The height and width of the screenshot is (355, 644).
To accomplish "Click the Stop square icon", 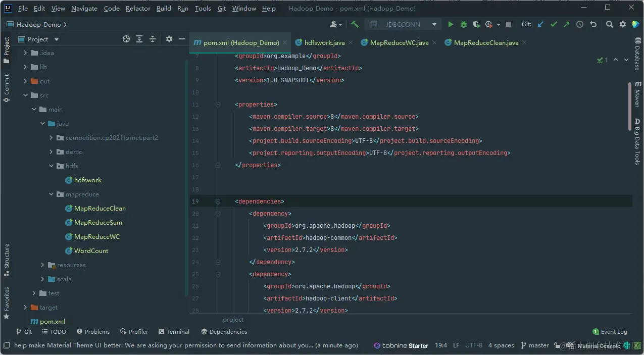I will coord(509,24).
